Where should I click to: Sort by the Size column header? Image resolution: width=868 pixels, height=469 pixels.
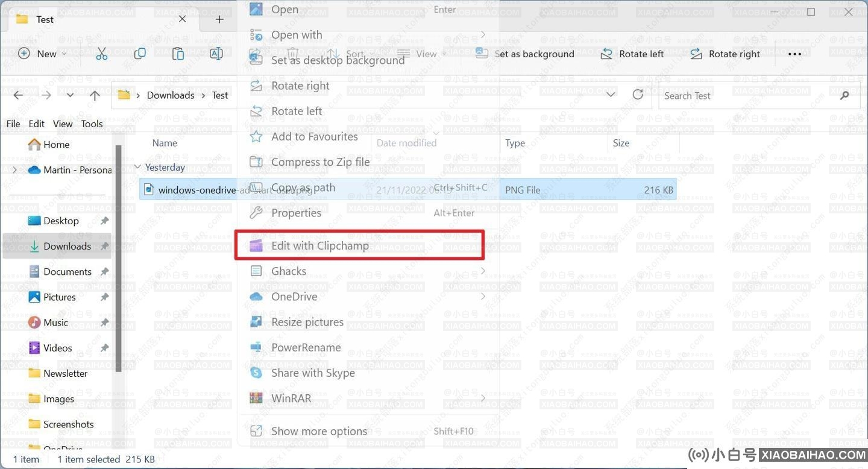pyautogui.click(x=621, y=143)
